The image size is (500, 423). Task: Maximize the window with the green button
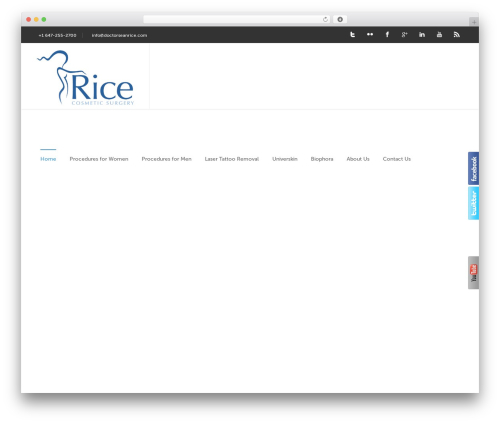pos(44,19)
